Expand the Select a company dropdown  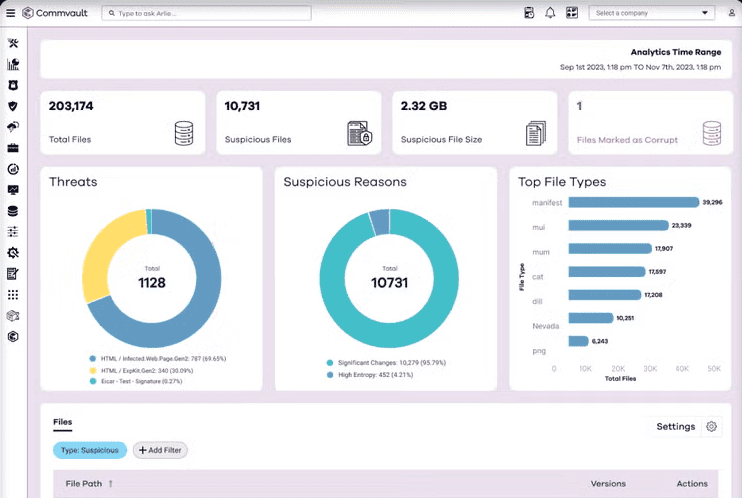(x=652, y=13)
